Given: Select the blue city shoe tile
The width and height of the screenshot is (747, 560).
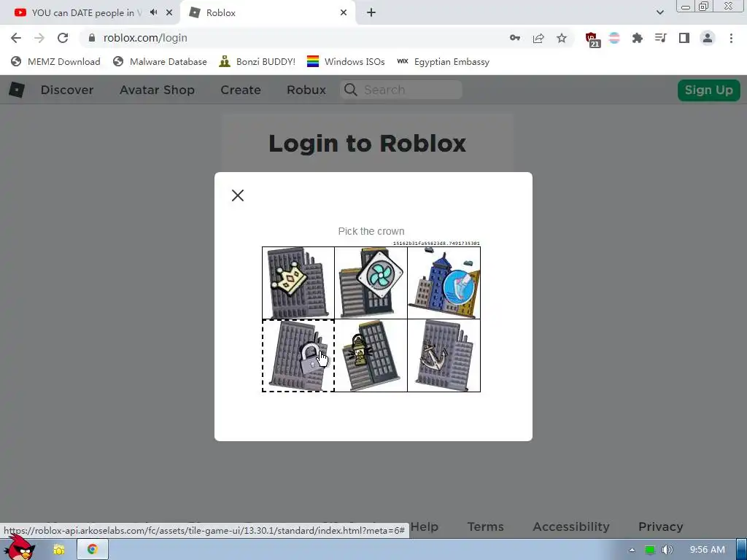Looking at the screenshot, I should (444, 283).
